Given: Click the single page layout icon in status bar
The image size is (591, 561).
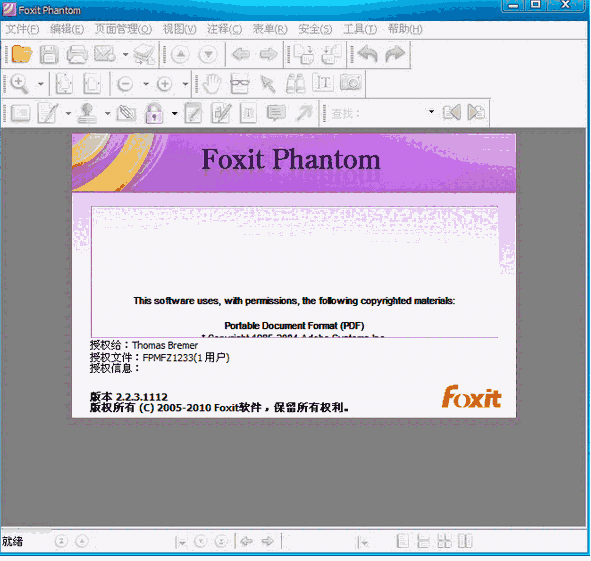Looking at the screenshot, I should click(x=403, y=541).
